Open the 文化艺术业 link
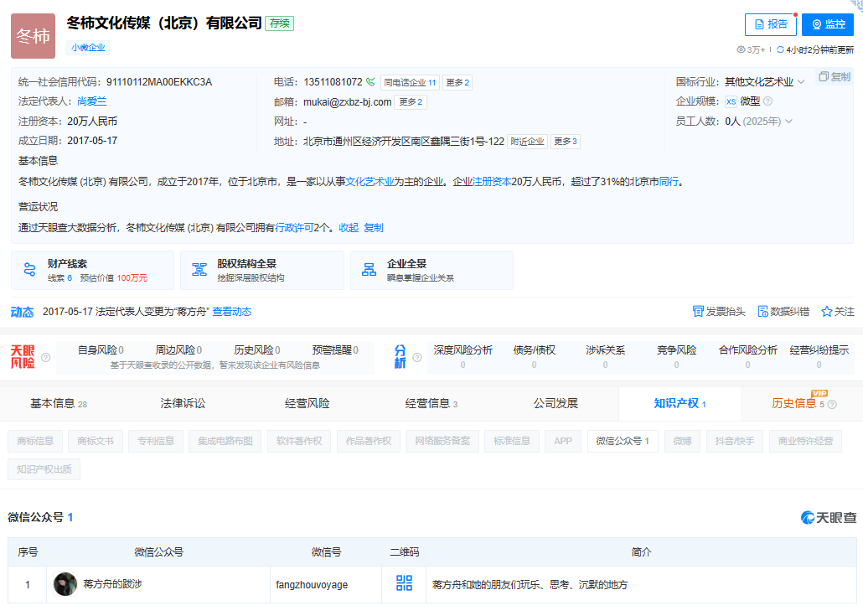The width and height of the screenshot is (863, 616). 369,182
